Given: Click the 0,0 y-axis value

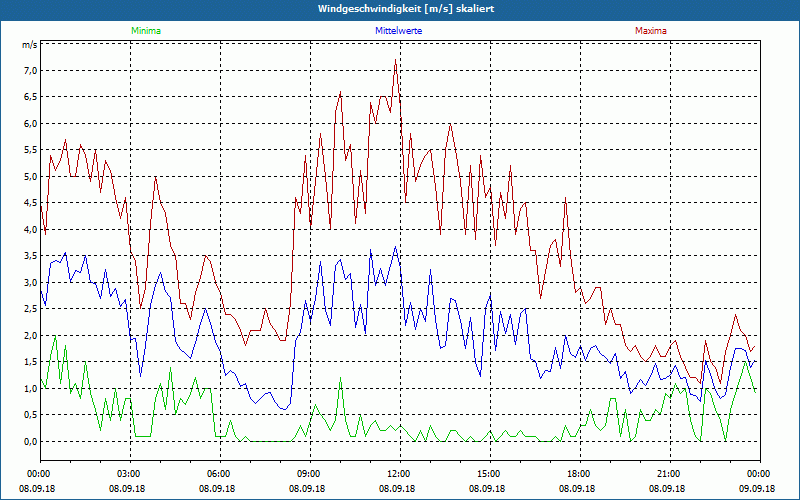Looking at the screenshot, I should pos(31,442).
